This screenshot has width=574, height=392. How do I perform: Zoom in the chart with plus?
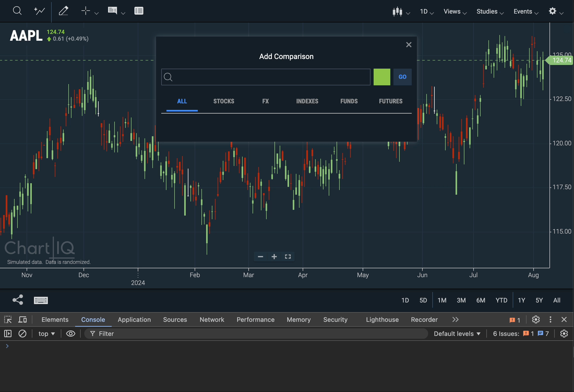[274, 257]
